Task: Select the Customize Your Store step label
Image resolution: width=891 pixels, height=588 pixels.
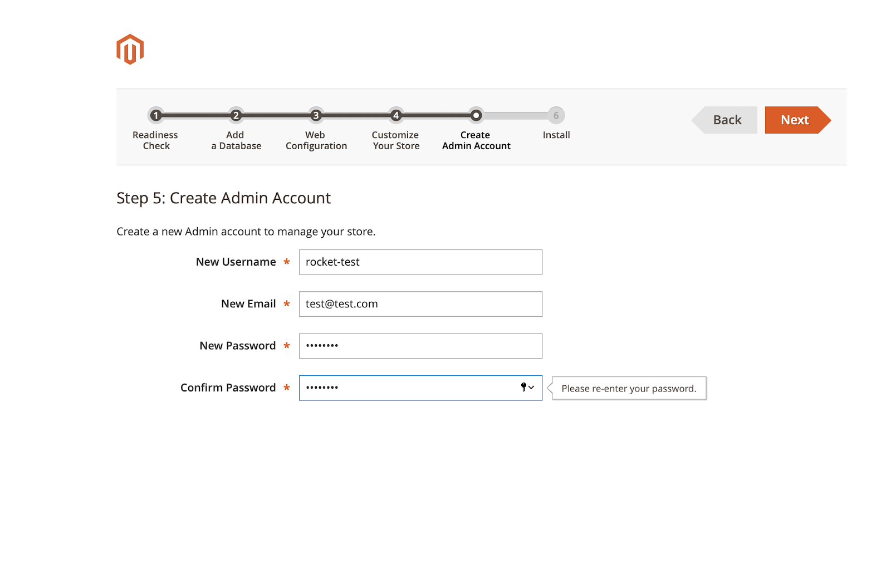Action: [396, 140]
